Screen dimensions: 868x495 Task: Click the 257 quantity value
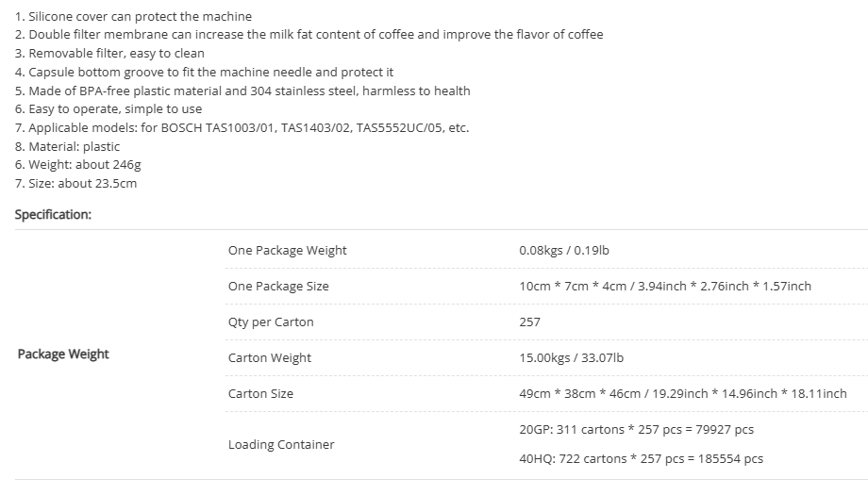point(530,322)
